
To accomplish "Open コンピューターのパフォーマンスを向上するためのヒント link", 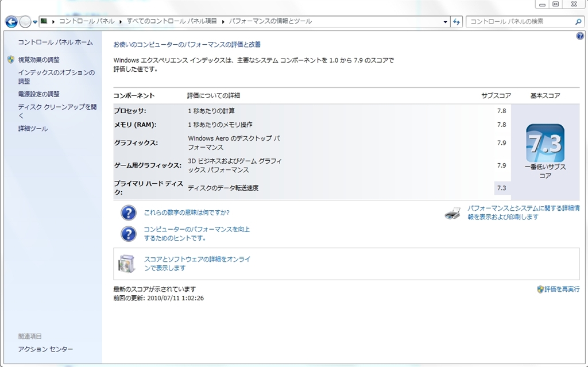I will [196, 234].
